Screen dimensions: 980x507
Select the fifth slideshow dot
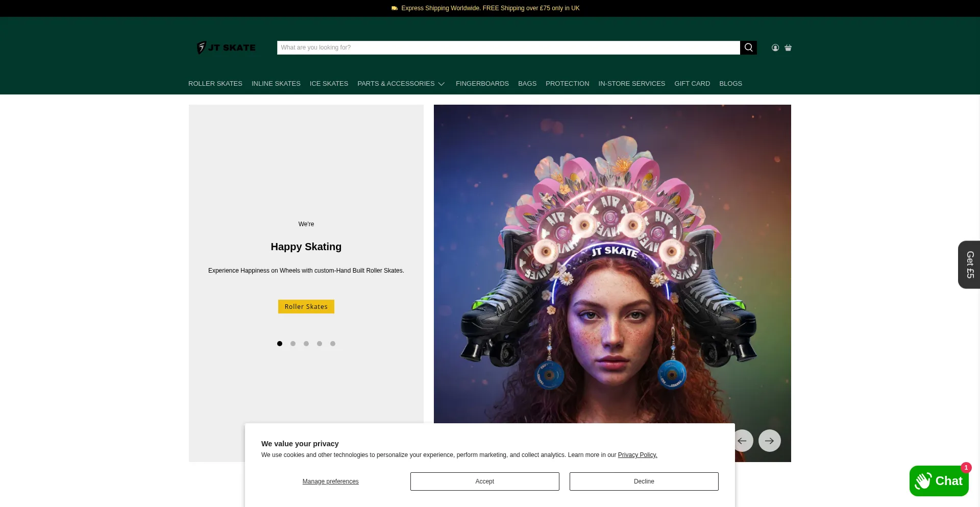pos(333,344)
